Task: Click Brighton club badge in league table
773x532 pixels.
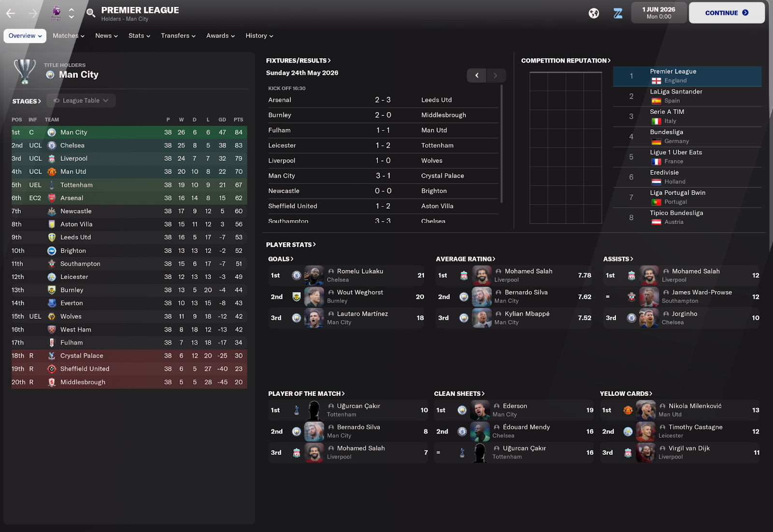Action: click(52, 251)
